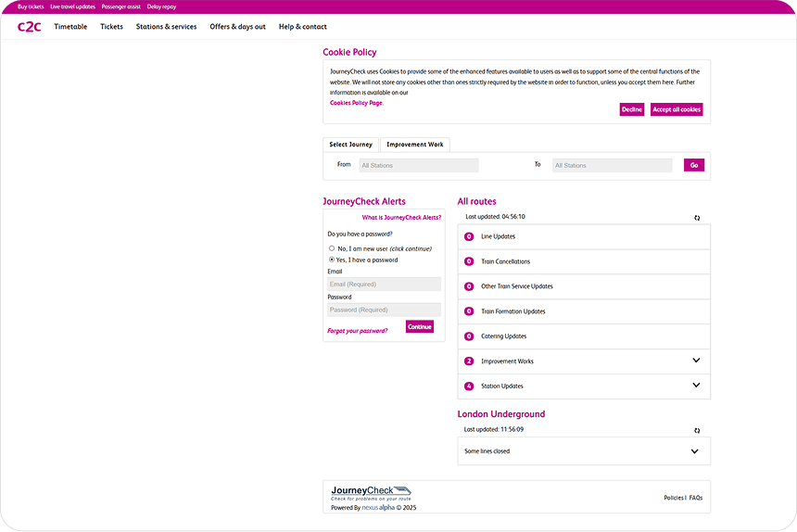Select 'Yes, I have a password' option
Screen dimensions: 797x532
[332, 260]
